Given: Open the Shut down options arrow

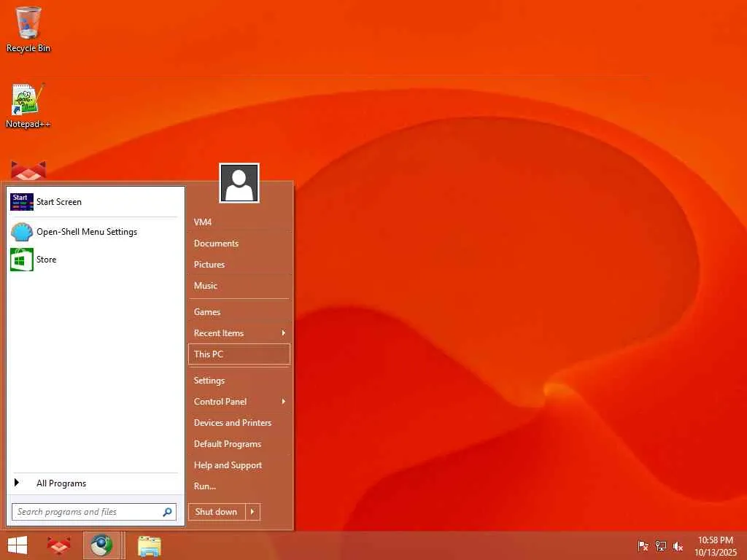Looking at the screenshot, I should [252, 512].
